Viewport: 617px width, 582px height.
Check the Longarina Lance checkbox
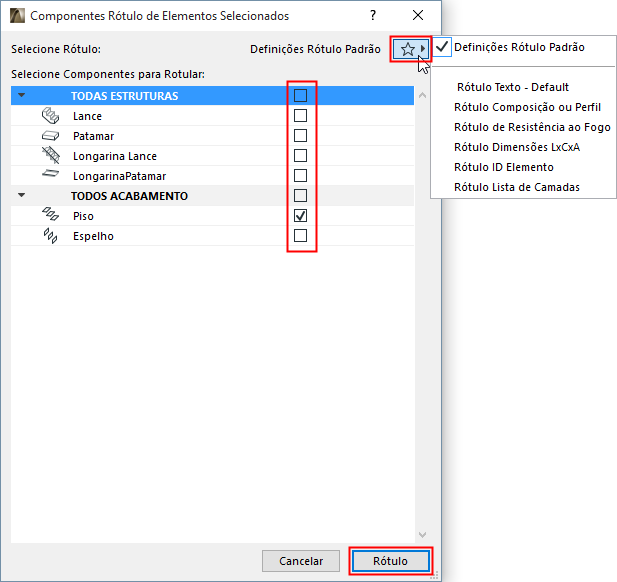click(x=301, y=155)
